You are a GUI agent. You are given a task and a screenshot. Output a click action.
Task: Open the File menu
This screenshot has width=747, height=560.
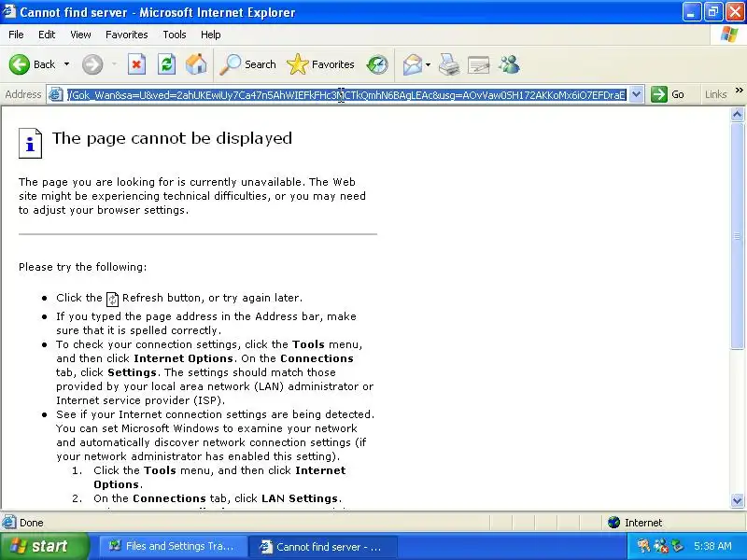(16, 35)
